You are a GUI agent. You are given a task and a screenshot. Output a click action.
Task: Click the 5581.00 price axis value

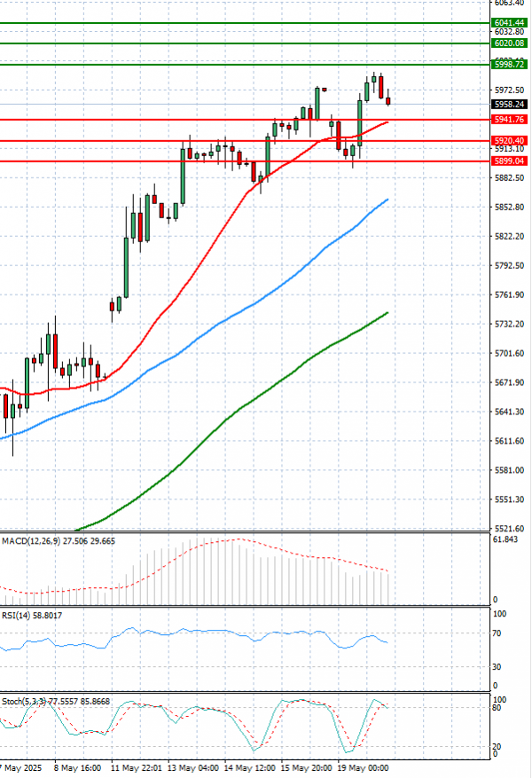[x=509, y=470]
